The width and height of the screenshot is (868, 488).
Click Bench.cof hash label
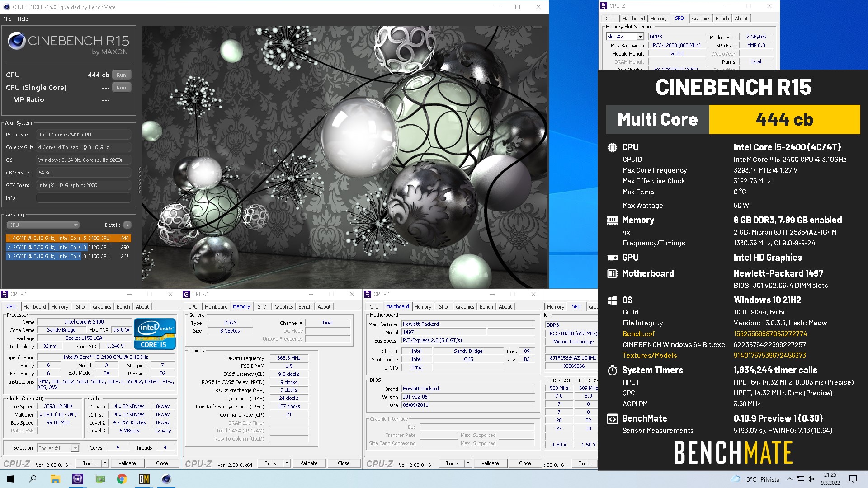[638, 334]
